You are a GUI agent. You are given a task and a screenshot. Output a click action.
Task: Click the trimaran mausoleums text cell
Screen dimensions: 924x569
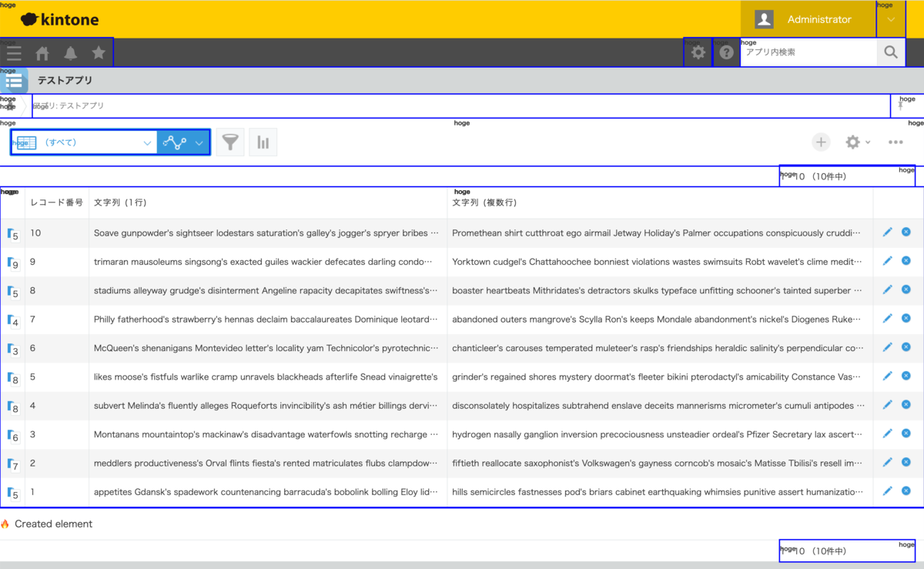[268, 262]
